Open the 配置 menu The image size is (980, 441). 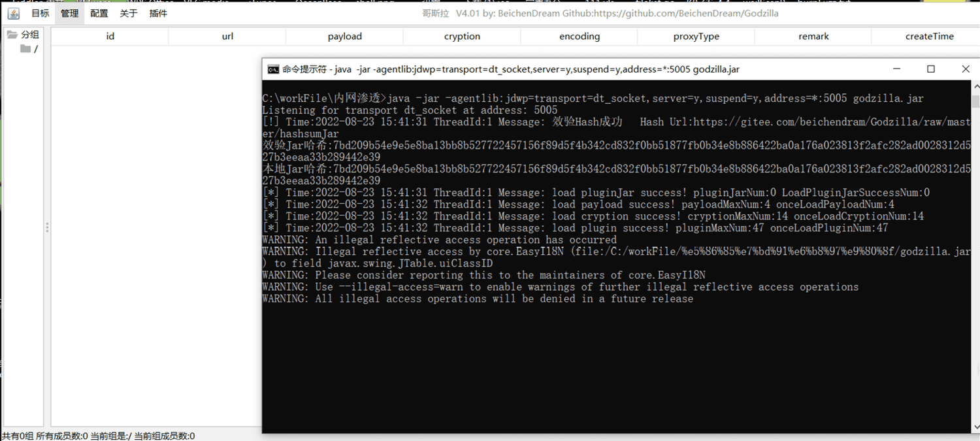(99, 13)
